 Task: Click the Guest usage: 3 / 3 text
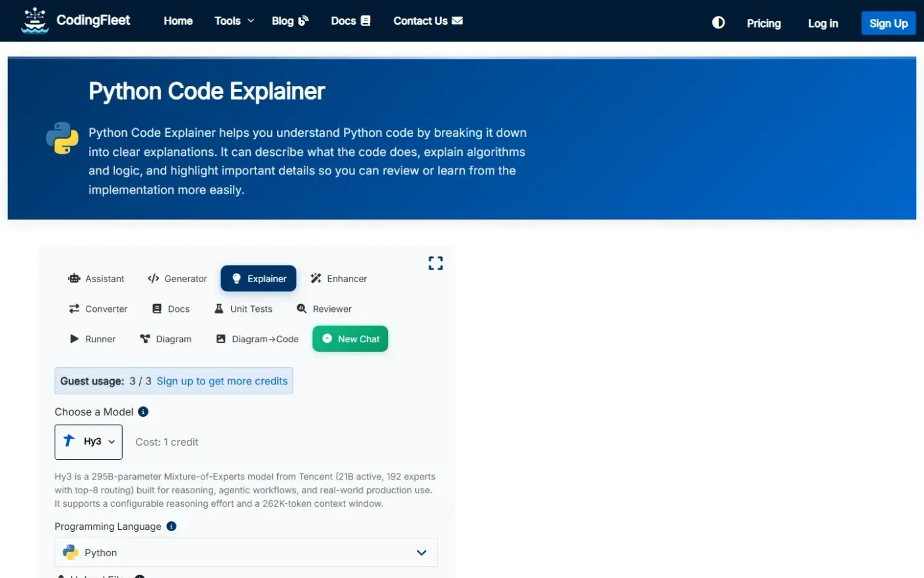106,381
